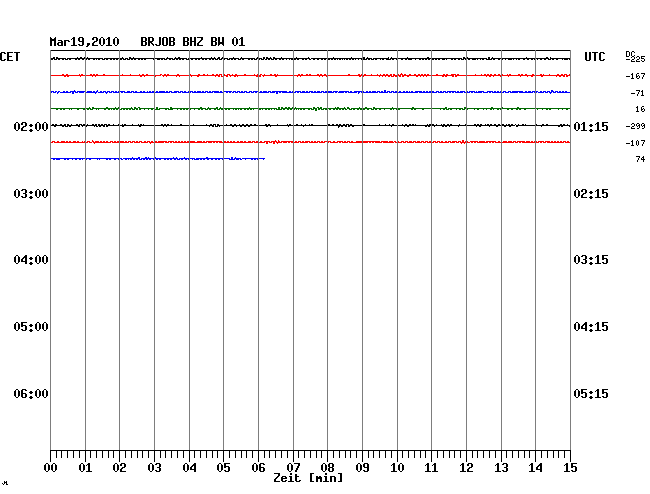Click the 02:15 UTC time label
The width and height of the screenshot is (650, 494).
tap(591, 194)
